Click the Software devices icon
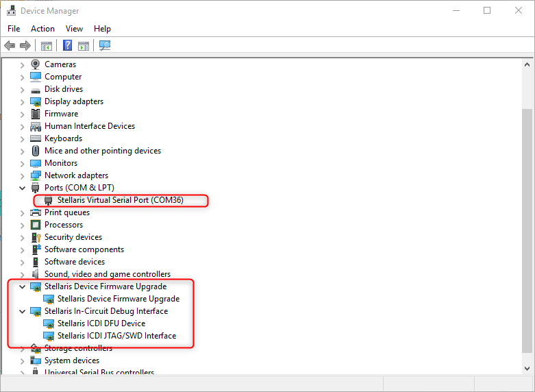The image size is (535, 392). tap(36, 262)
